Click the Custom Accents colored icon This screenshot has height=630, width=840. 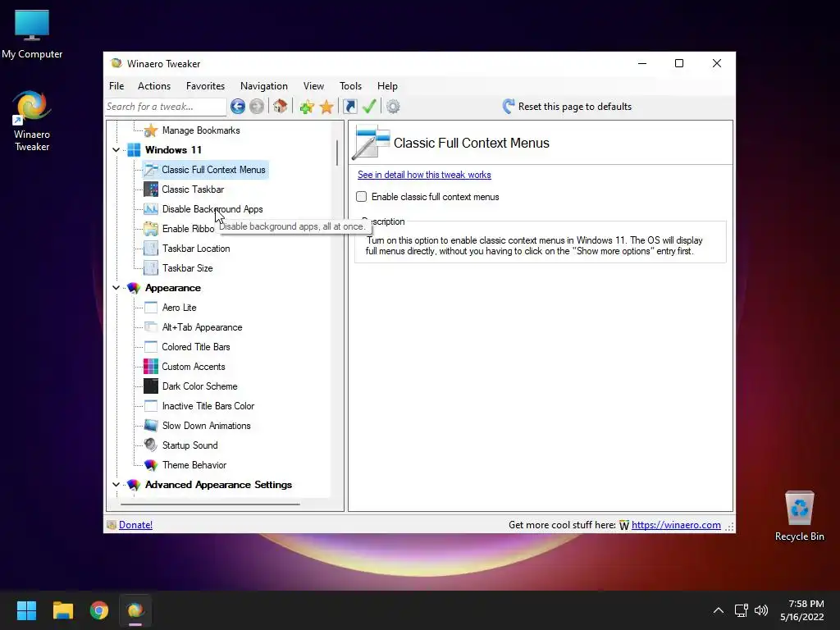[x=151, y=367]
